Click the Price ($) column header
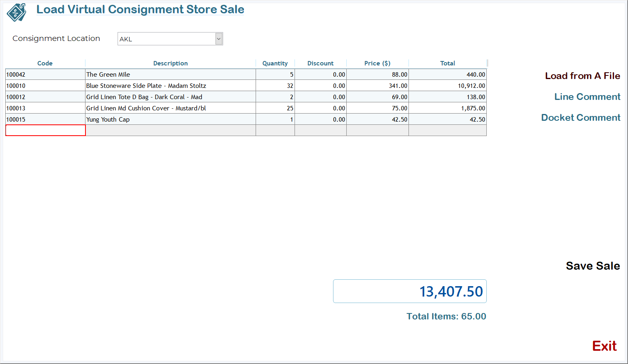 pos(377,63)
